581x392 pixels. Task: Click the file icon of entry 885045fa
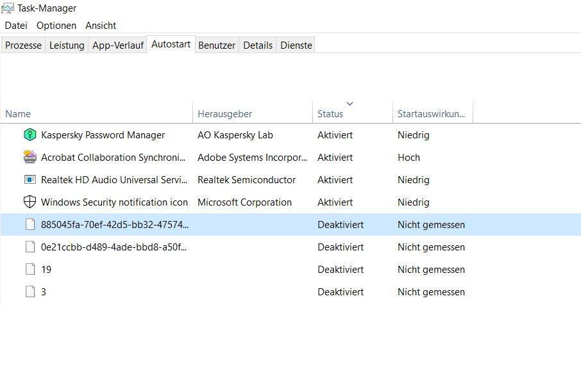(x=30, y=224)
